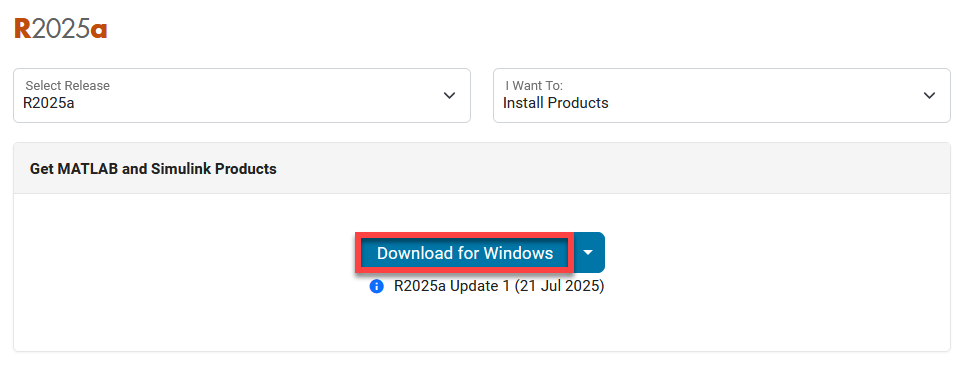This screenshot has width=969, height=367.
Task: Click the orange R letter in logo
Action: coord(22,29)
